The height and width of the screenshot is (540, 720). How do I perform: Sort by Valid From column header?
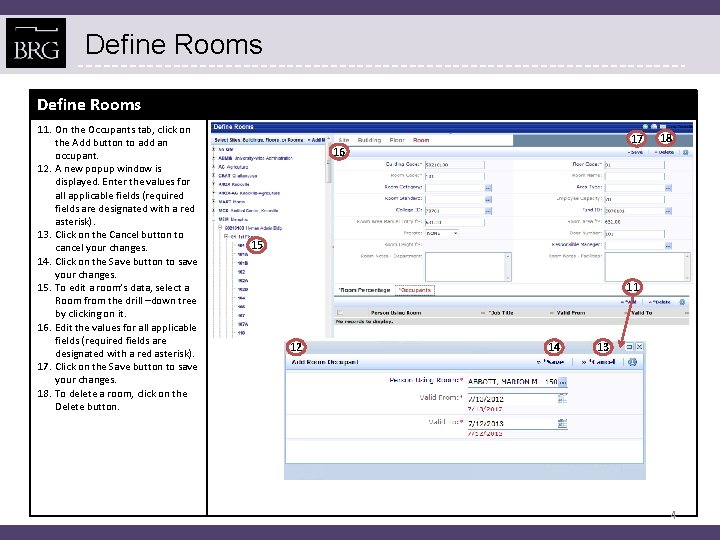tap(571, 313)
